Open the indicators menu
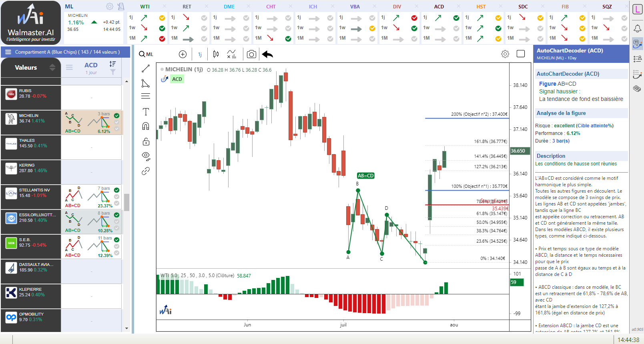 (x=232, y=54)
